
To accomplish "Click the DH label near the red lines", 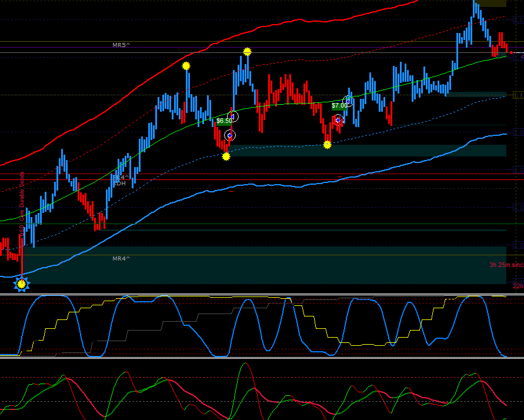I will tap(121, 183).
